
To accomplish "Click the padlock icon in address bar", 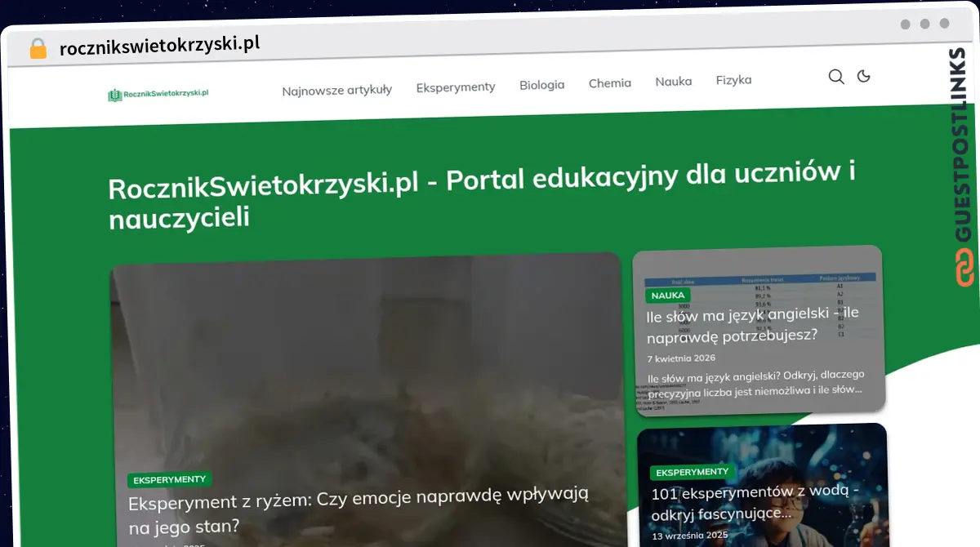I will (x=38, y=49).
